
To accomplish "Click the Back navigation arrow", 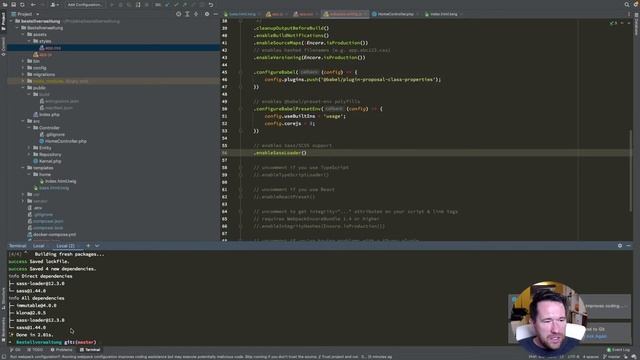I will (x=33, y=4).
